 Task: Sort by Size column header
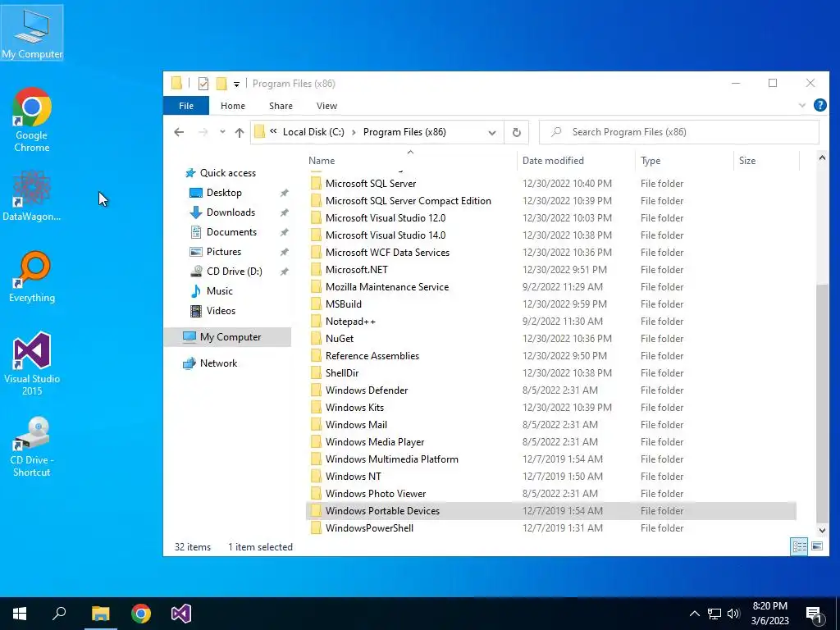(x=746, y=161)
